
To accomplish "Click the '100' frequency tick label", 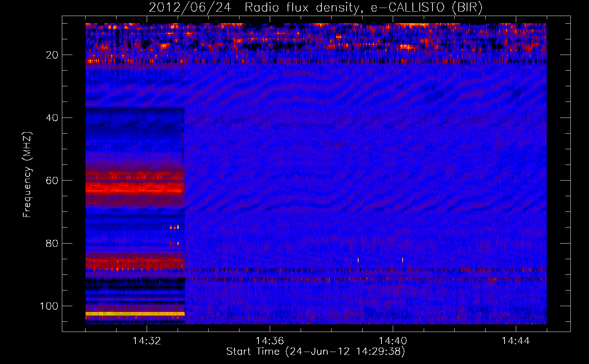I will click(x=49, y=306).
